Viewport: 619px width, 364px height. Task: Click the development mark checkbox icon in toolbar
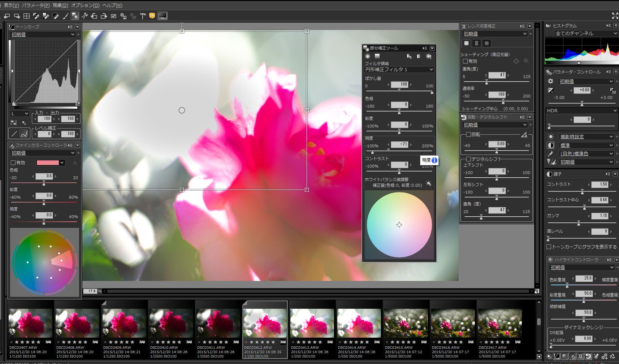click(x=114, y=16)
